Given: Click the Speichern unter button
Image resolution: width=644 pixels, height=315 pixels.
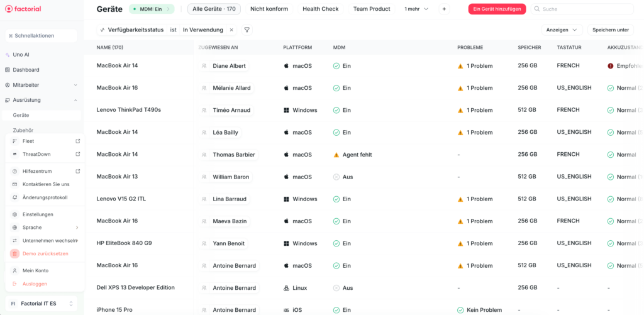Looking at the screenshot, I should point(610,30).
